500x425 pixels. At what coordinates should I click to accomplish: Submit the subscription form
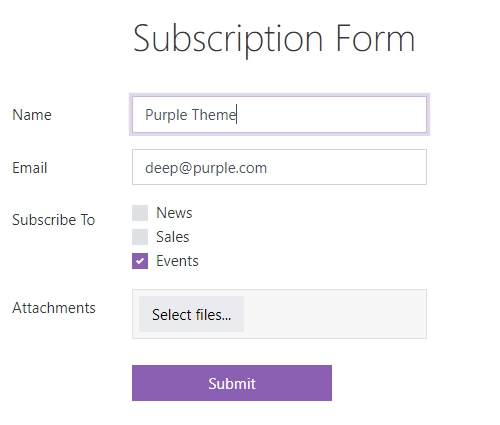[x=232, y=383]
